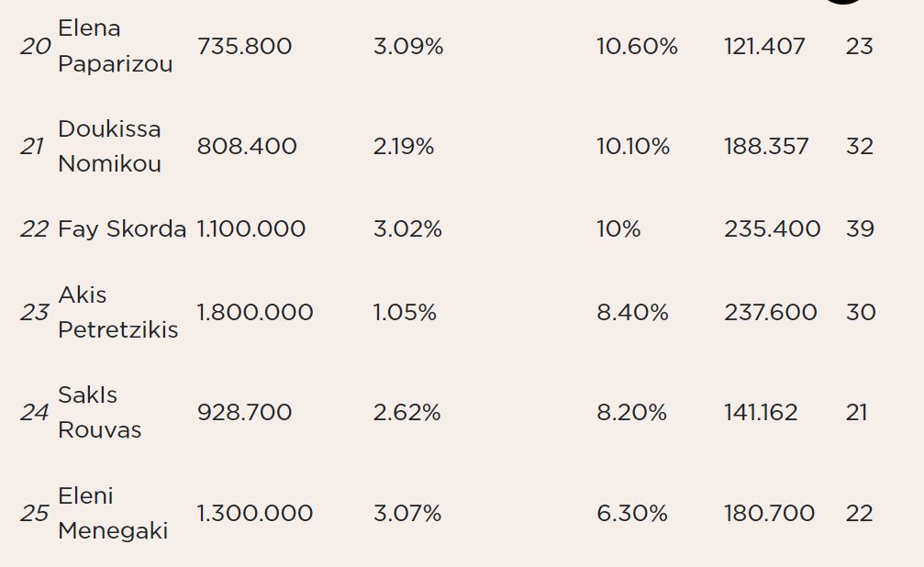The height and width of the screenshot is (567, 924).
Task: Select the 237.600 number cell
Action: point(771,312)
